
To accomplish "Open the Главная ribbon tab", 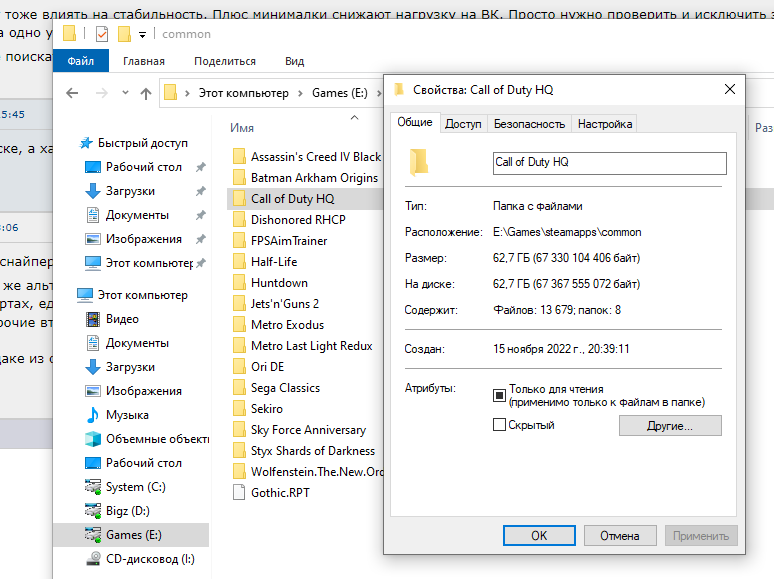I will (144, 61).
